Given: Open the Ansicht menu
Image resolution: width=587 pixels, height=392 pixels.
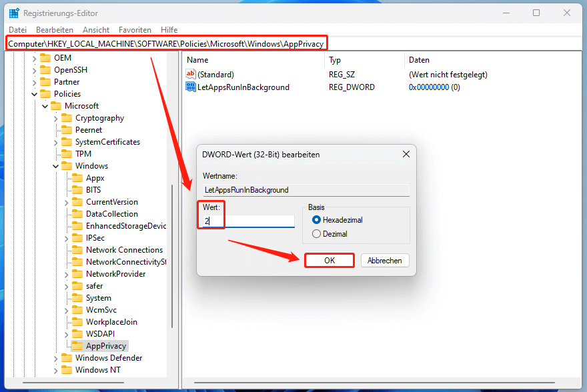Looking at the screenshot, I should coord(96,29).
